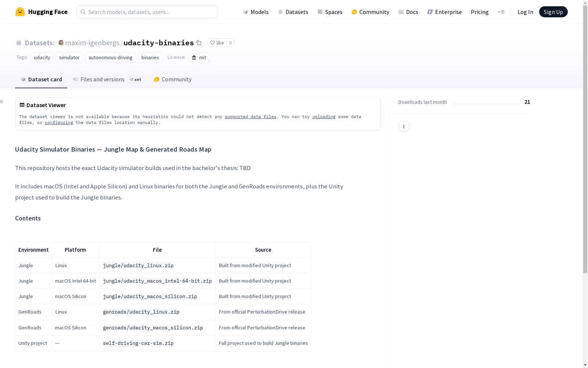Open the Models page
Screen dimensions: 588x368
256,12
